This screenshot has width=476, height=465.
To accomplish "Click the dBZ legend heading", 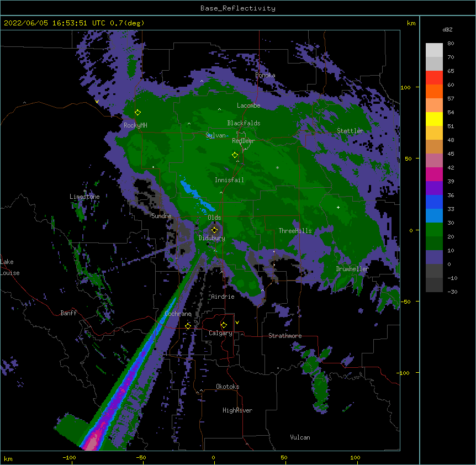I will (x=447, y=30).
